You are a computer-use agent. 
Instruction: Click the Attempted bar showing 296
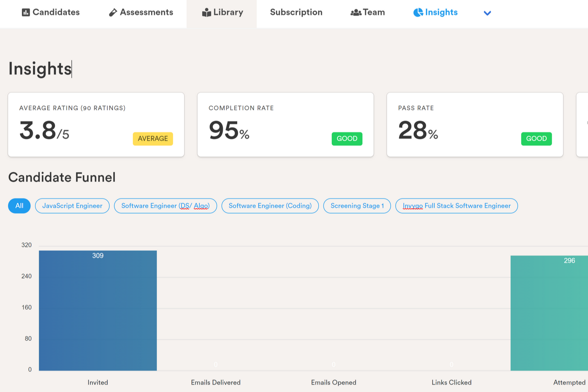(554, 312)
